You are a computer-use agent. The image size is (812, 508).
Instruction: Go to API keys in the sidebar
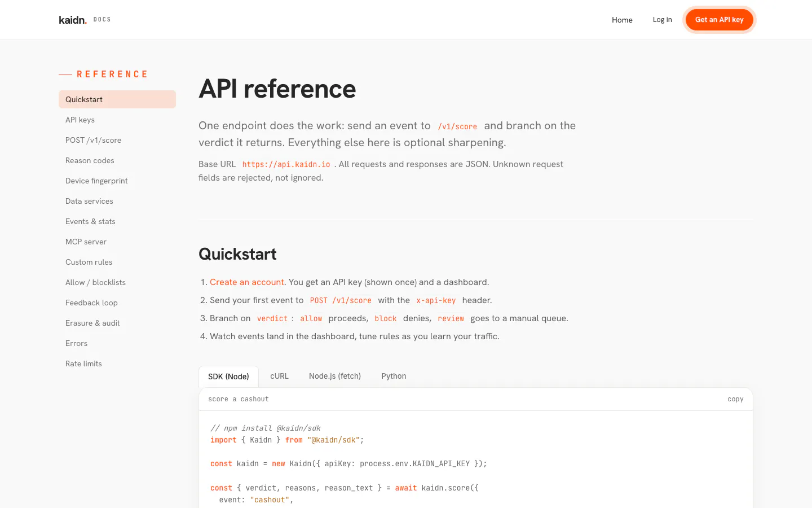[x=117, y=120]
